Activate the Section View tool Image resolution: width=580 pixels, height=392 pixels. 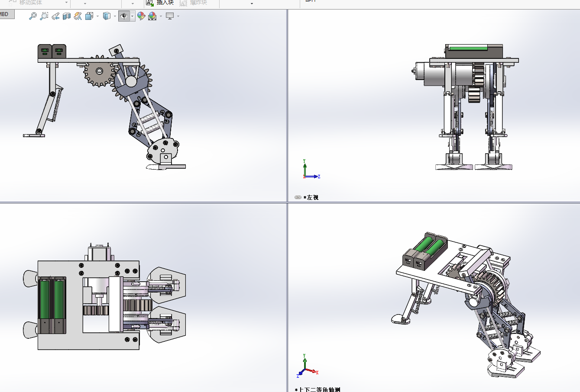[x=67, y=16]
